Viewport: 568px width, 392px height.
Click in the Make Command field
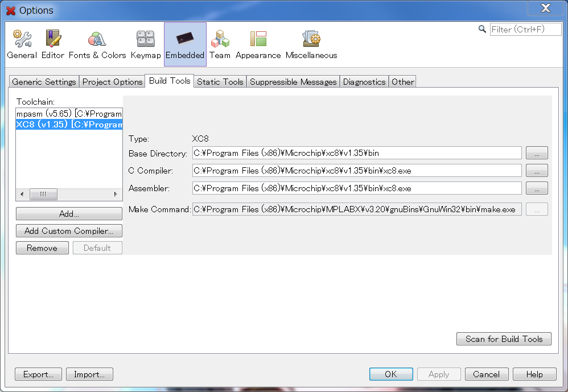[x=357, y=209]
